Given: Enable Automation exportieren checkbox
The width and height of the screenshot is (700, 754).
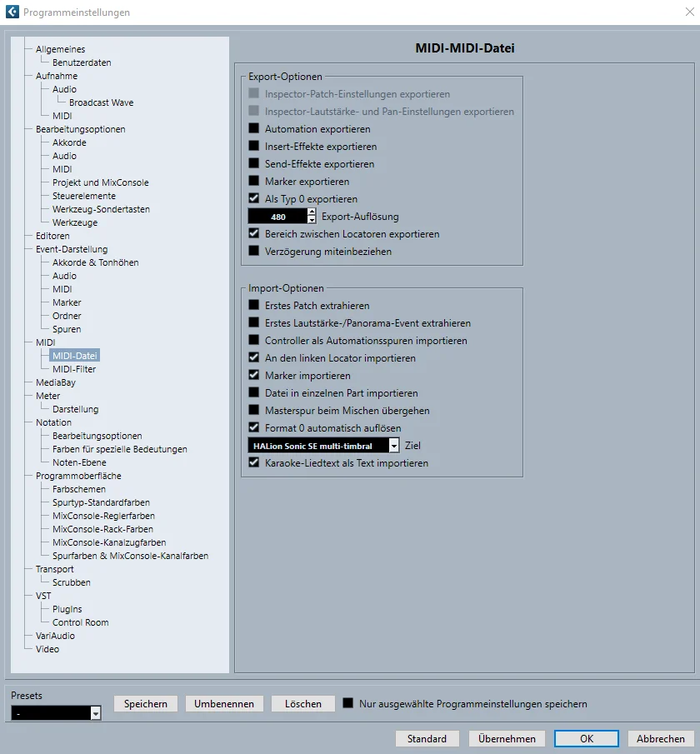Looking at the screenshot, I should point(253,128).
